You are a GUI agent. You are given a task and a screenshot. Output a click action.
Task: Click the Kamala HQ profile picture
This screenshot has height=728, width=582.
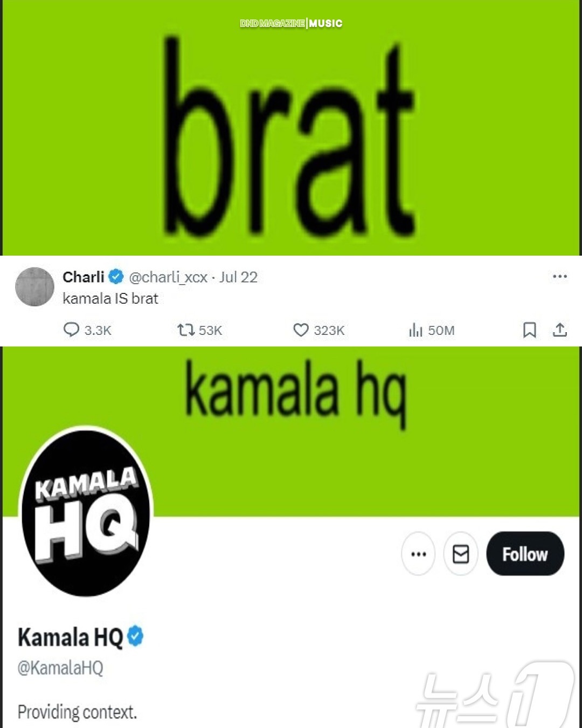point(86,511)
